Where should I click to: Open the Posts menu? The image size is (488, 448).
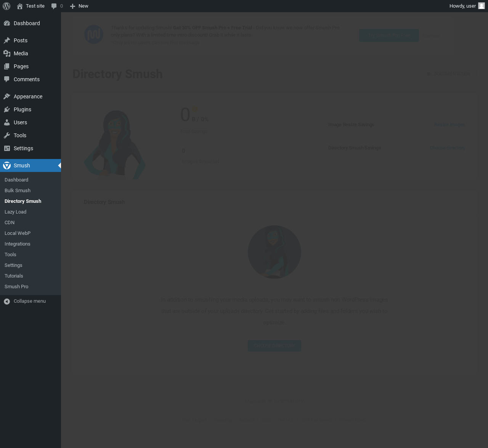tap(30, 40)
